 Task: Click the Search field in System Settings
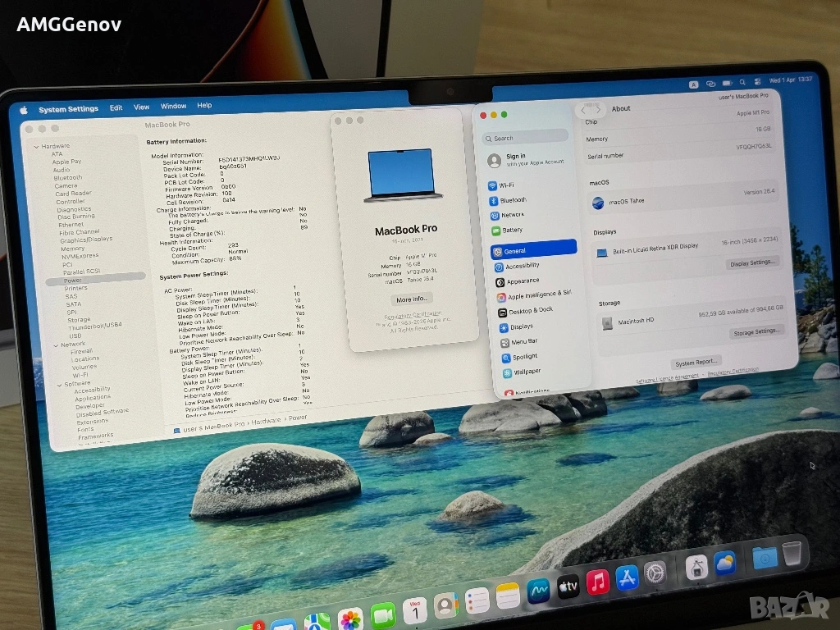tap(525, 138)
